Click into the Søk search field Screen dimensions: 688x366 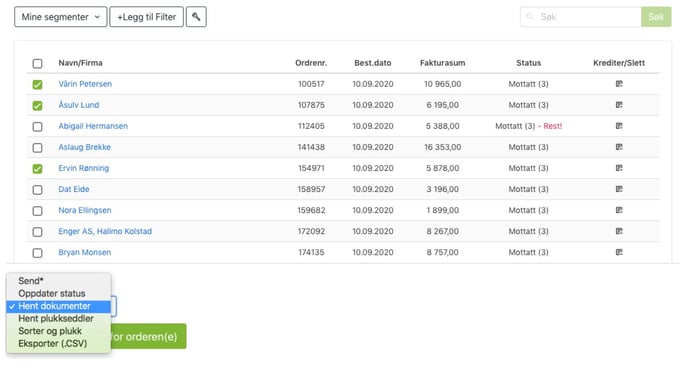point(580,17)
